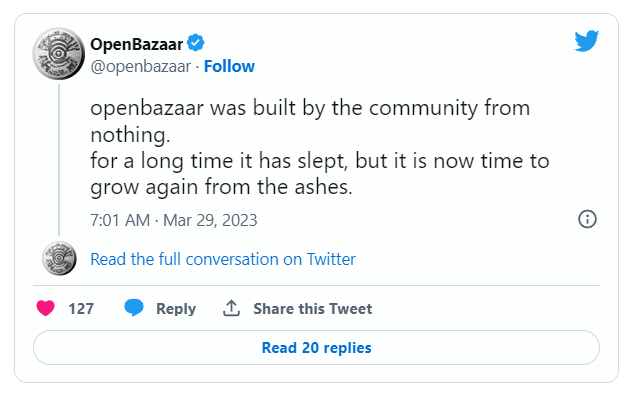The image size is (636, 398).
Task: Follow the @openbazaar account
Action: (x=229, y=67)
